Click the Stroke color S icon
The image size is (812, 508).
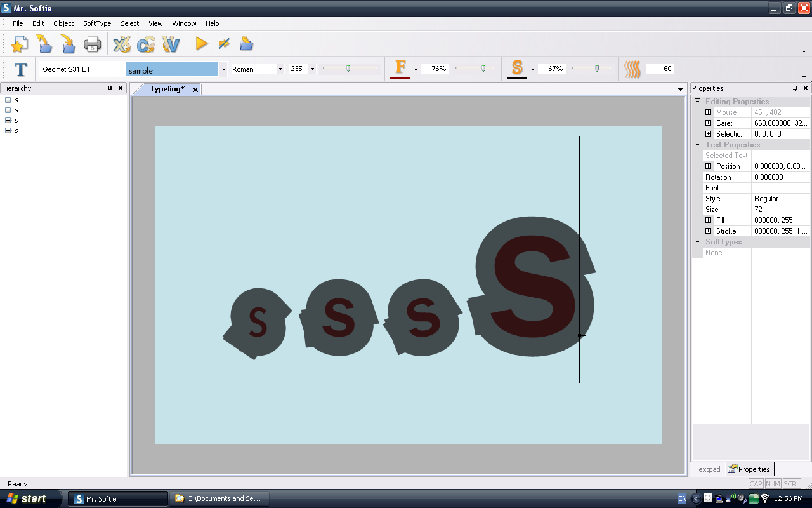tap(517, 68)
